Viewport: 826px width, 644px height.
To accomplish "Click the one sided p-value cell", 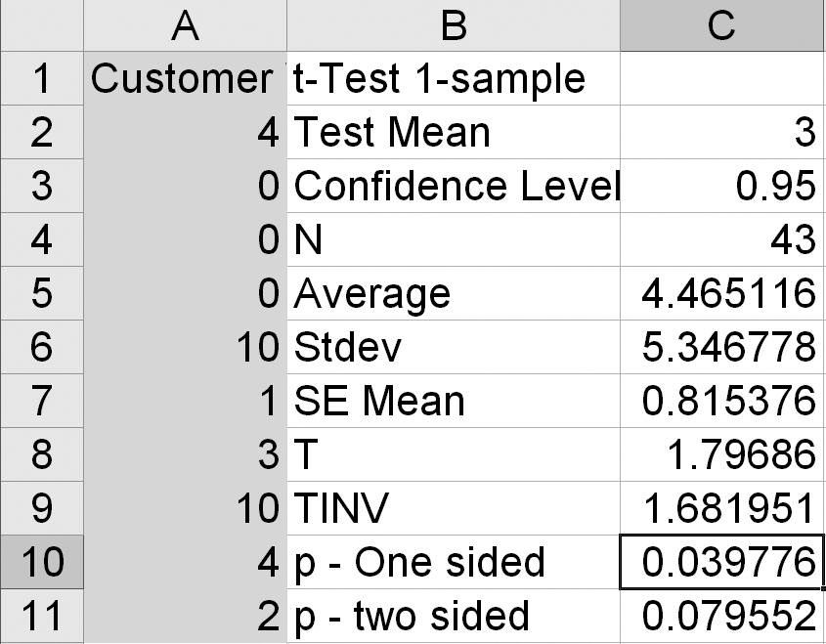I will [721, 562].
